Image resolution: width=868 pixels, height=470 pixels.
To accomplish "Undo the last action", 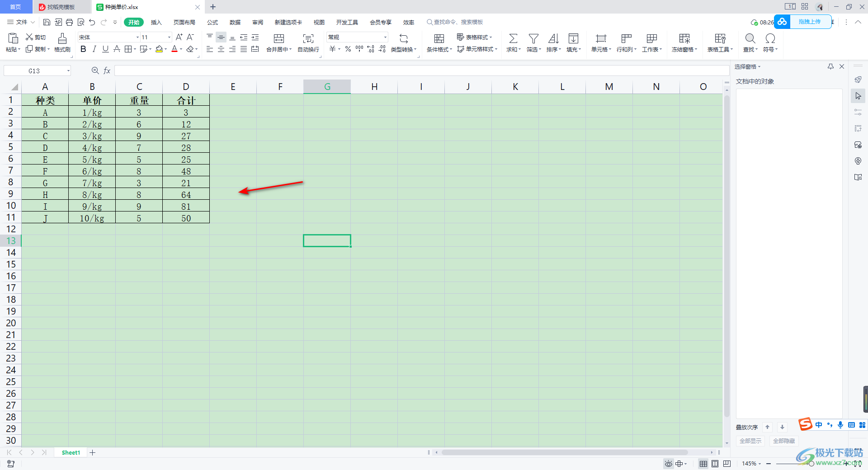I will (x=92, y=22).
